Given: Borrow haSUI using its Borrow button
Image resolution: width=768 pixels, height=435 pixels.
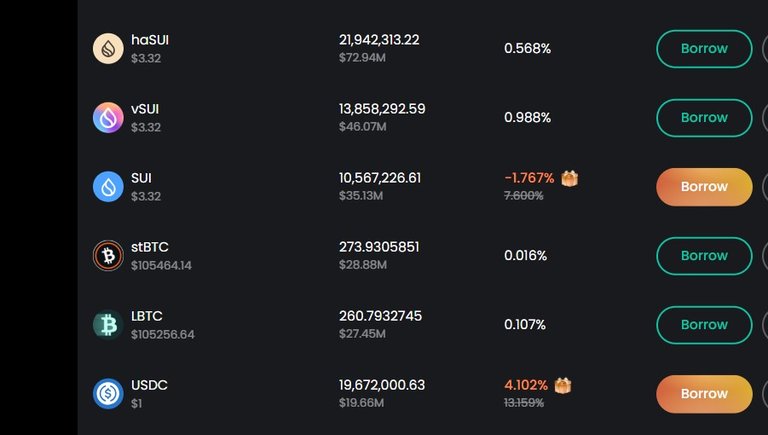Looking at the screenshot, I should [704, 48].
